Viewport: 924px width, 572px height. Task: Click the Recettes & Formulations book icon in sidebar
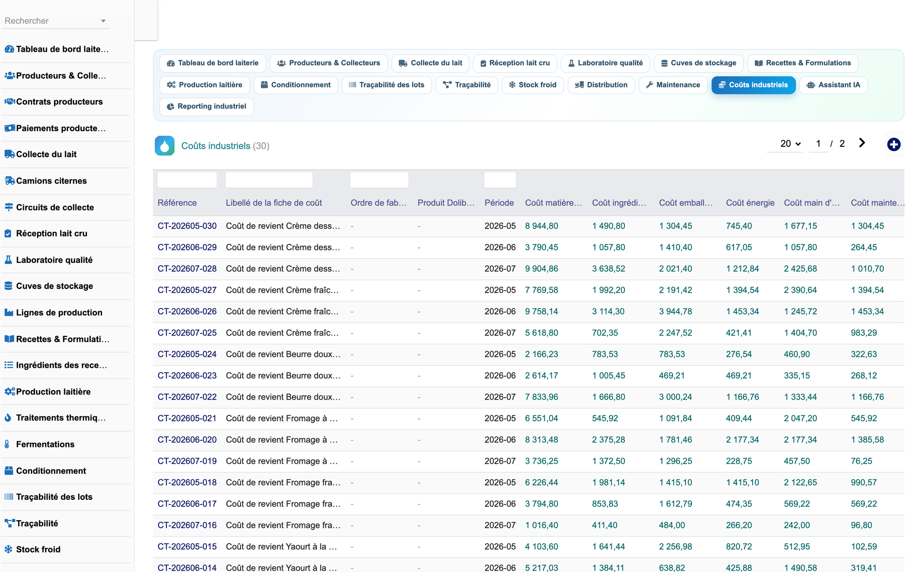click(9, 339)
